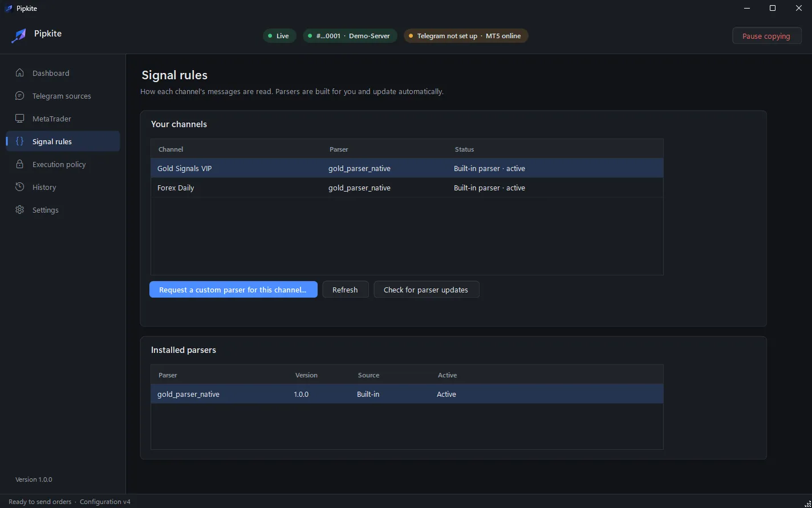This screenshot has width=812, height=508.
Task: Click the Live status pill
Action: coord(279,36)
